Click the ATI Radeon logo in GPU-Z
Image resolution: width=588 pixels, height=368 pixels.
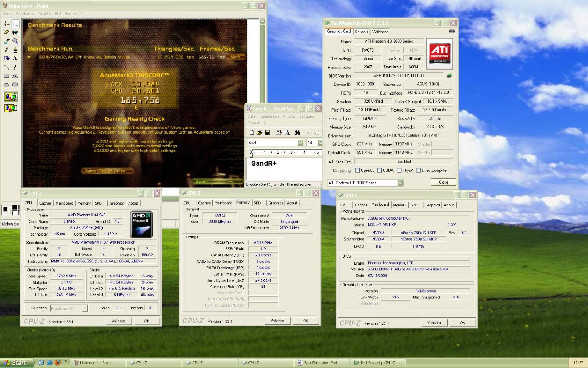point(440,54)
